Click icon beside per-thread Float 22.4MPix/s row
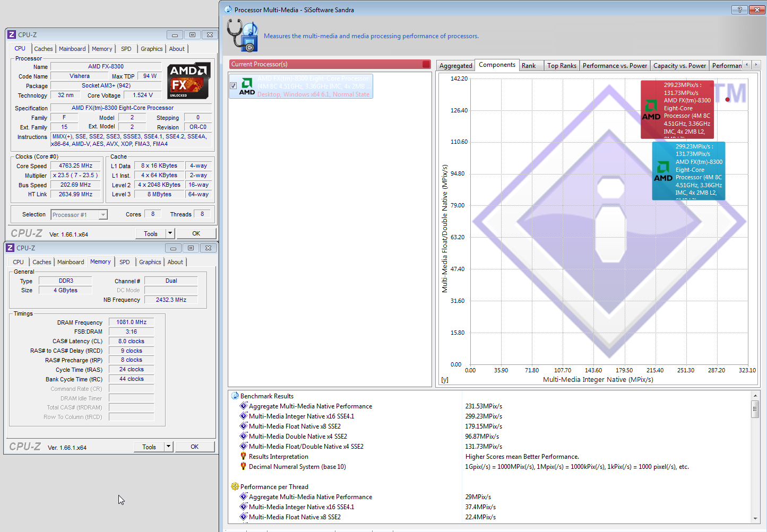 244,517
